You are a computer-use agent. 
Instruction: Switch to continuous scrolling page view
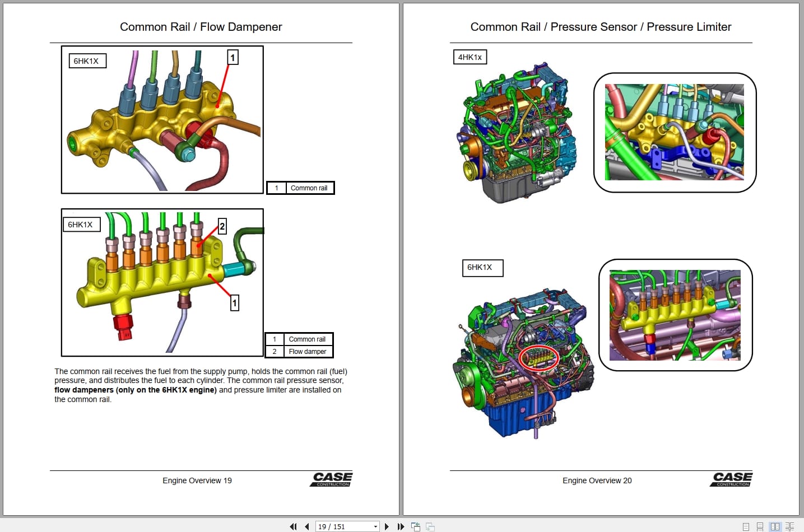[760, 526]
